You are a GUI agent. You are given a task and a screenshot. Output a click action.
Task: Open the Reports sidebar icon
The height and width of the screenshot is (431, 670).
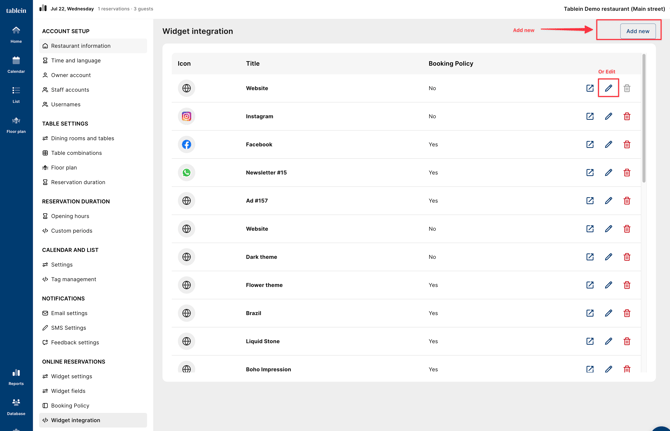click(x=16, y=377)
